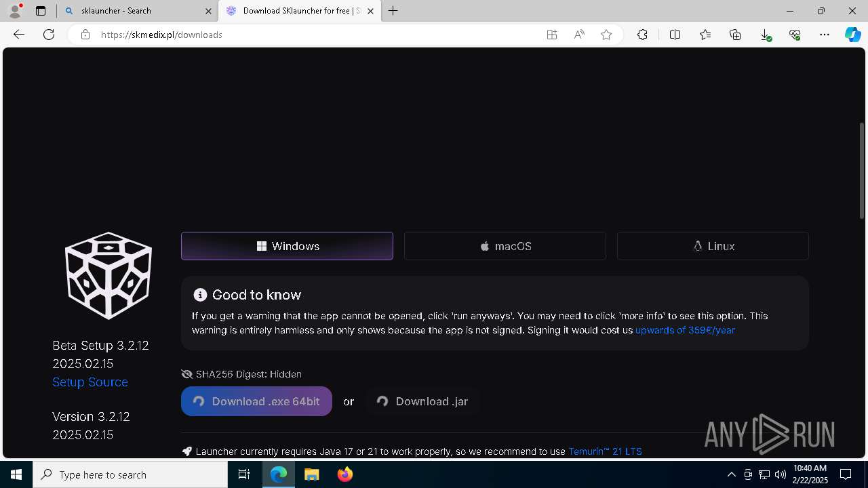This screenshot has height=488, width=868.
Task: Open Settings and more menu
Action: click(825, 35)
